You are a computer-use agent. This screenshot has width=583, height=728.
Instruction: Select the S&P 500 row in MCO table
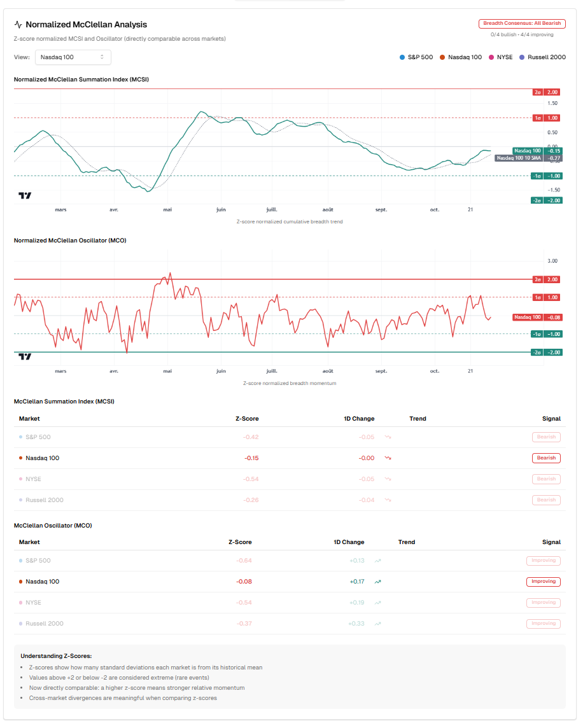click(290, 561)
